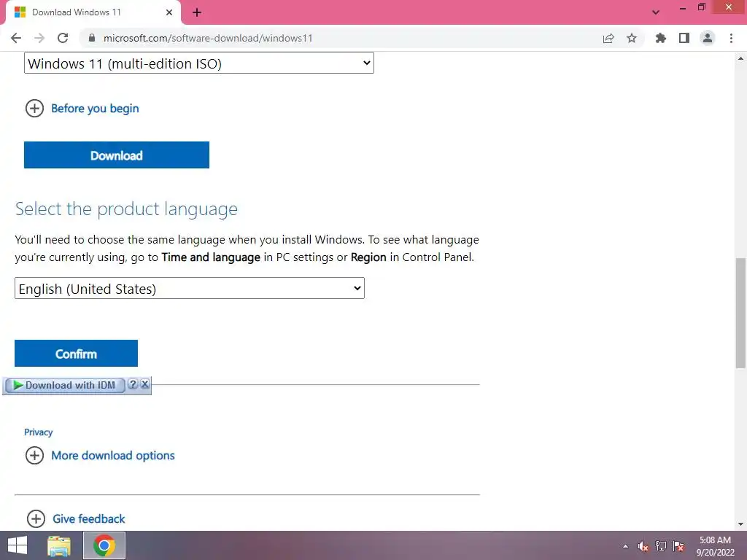Close the Download Windows 11 tab

[x=169, y=12]
